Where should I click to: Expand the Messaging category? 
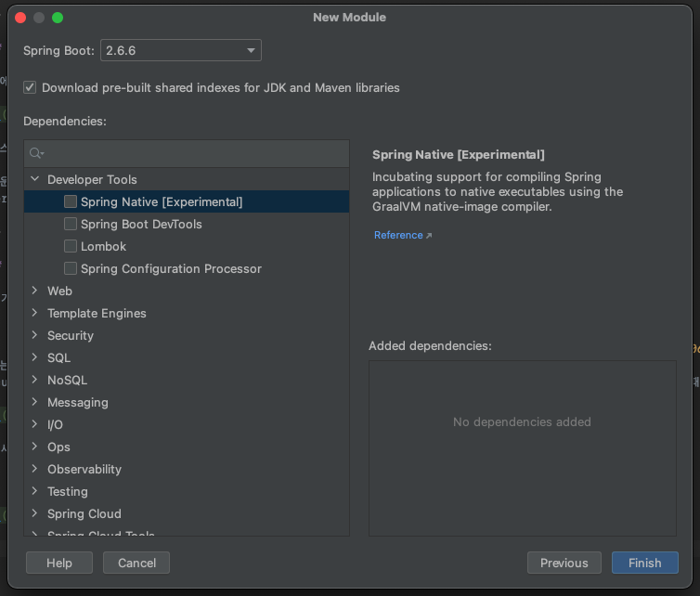click(34, 402)
